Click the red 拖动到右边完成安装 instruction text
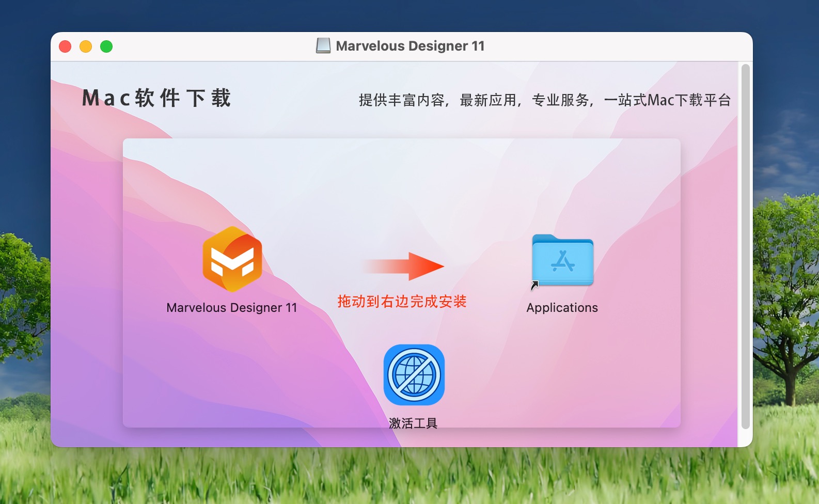Screen dimensions: 819x504 click(402, 302)
